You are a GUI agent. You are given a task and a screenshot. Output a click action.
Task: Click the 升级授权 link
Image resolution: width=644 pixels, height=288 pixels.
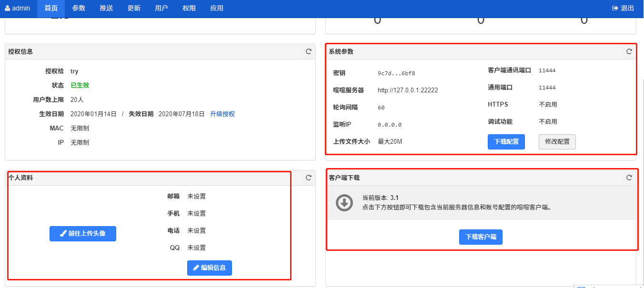point(222,114)
